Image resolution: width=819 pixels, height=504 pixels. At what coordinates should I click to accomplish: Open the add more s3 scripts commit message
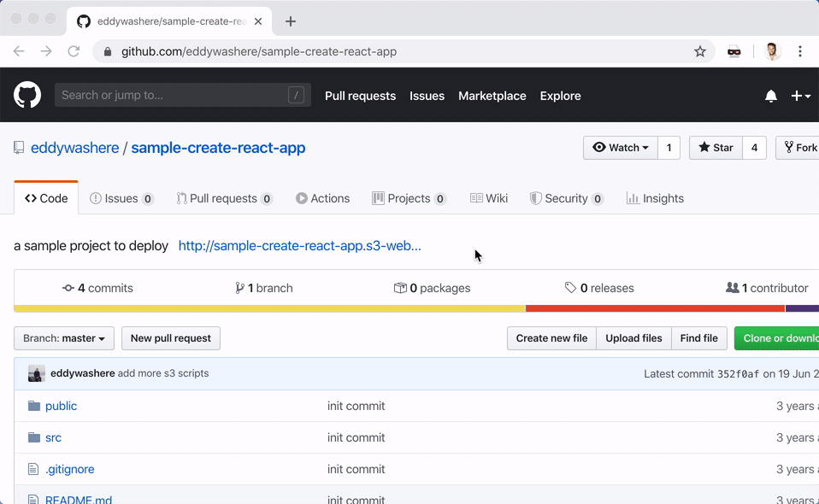pyautogui.click(x=163, y=373)
